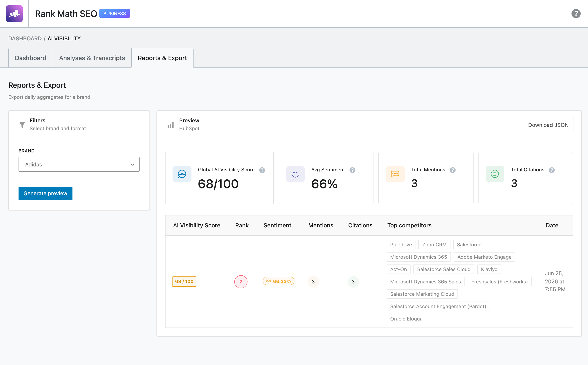Show the Global AI Visibility Score help tooltip
Viewport: 588px width, 365px height.
[x=262, y=170]
